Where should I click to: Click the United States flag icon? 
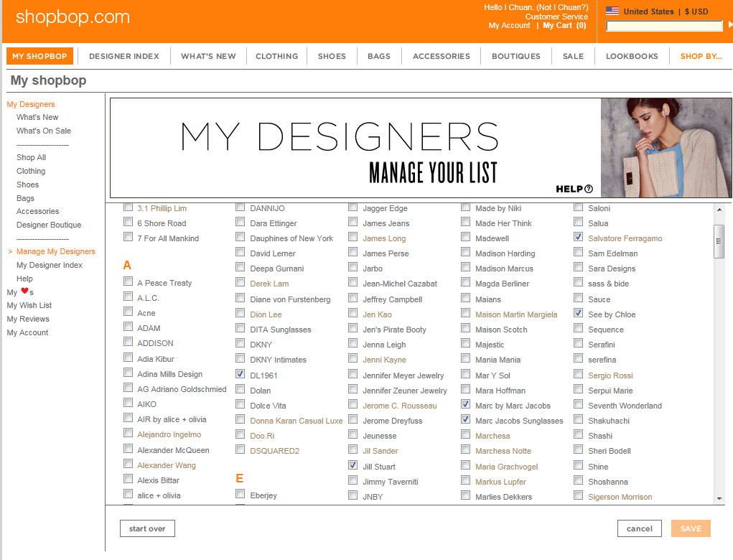(x=612, y=11)
